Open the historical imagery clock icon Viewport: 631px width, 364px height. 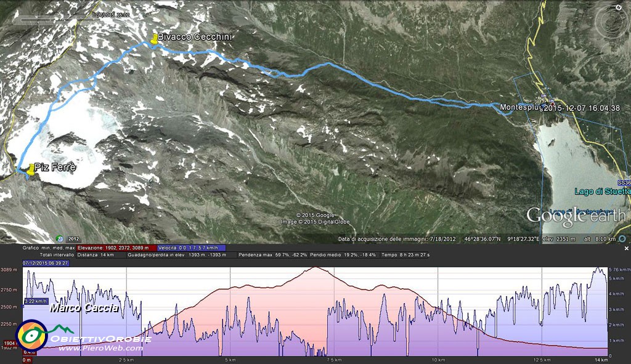[60, 238]
